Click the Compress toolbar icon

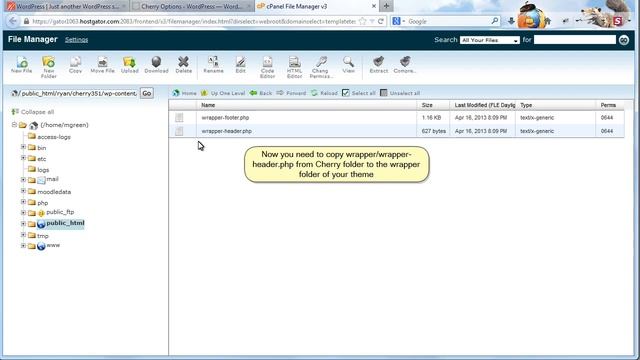pyautogui.click(x=405, y=65)
